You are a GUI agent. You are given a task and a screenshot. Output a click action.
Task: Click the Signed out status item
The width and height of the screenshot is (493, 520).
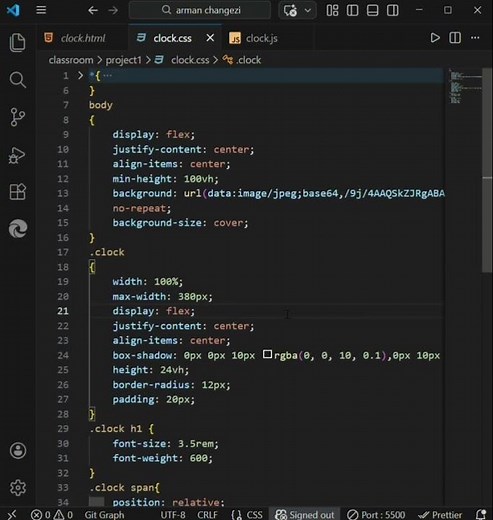click(x=304, y=515)
